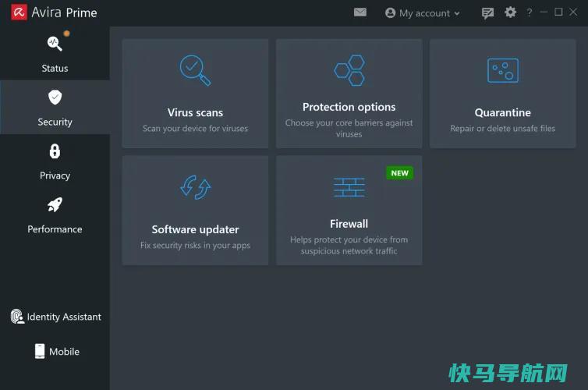
Task: Switch to the Status tab label
Action: click(x=55, y=69)
